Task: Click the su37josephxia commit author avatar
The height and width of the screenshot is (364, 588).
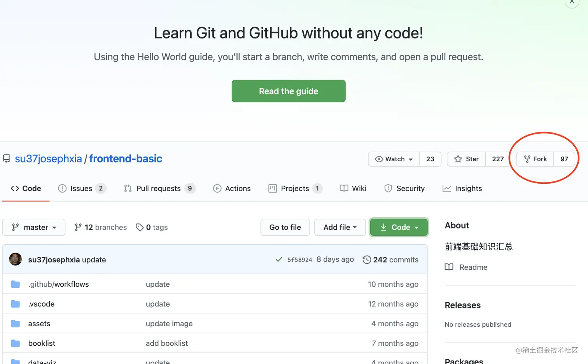Action: click(x=16, y=259)
